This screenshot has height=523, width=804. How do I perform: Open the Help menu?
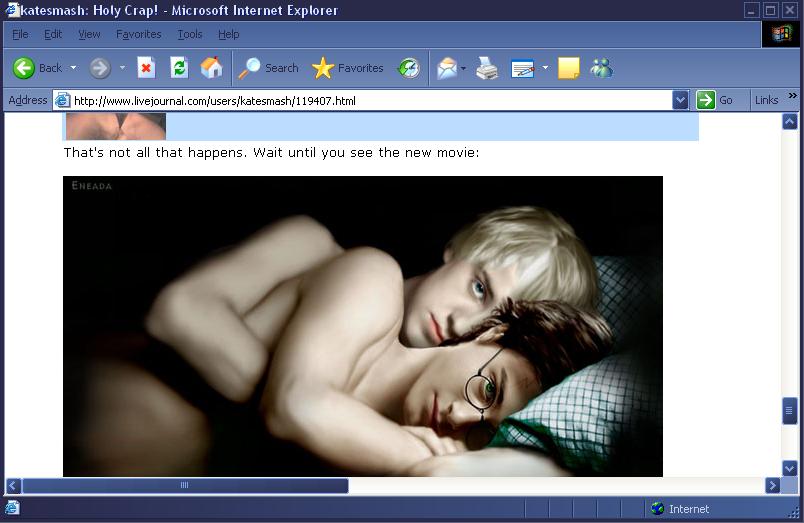pyautogui.click(x=229, y=34)
